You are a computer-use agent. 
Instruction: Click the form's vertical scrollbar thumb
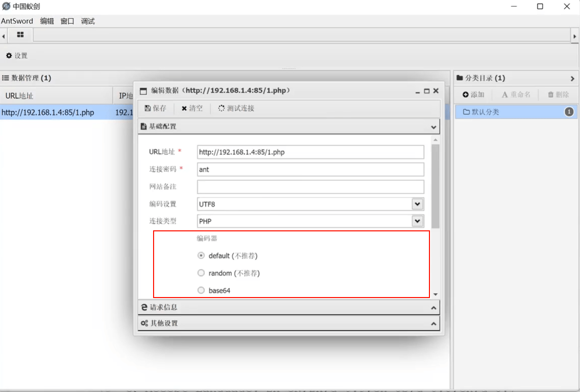tap(436, 186)
